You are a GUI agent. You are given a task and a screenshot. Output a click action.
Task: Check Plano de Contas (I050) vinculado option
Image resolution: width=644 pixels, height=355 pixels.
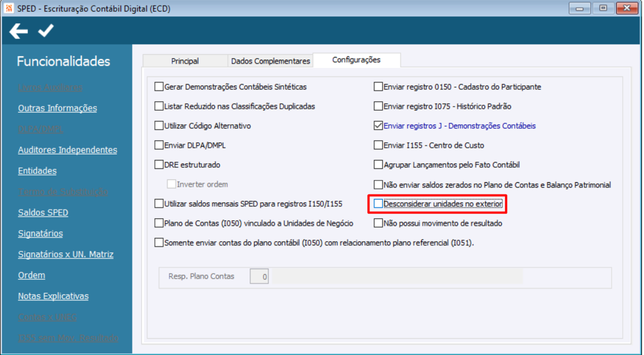158,223
